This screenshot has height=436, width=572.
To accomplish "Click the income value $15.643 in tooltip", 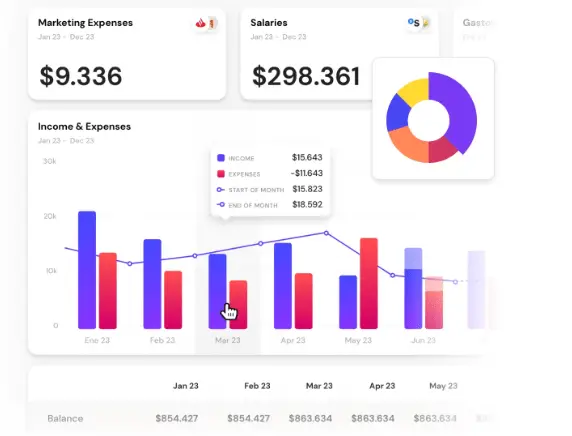I will pos(307,157).
